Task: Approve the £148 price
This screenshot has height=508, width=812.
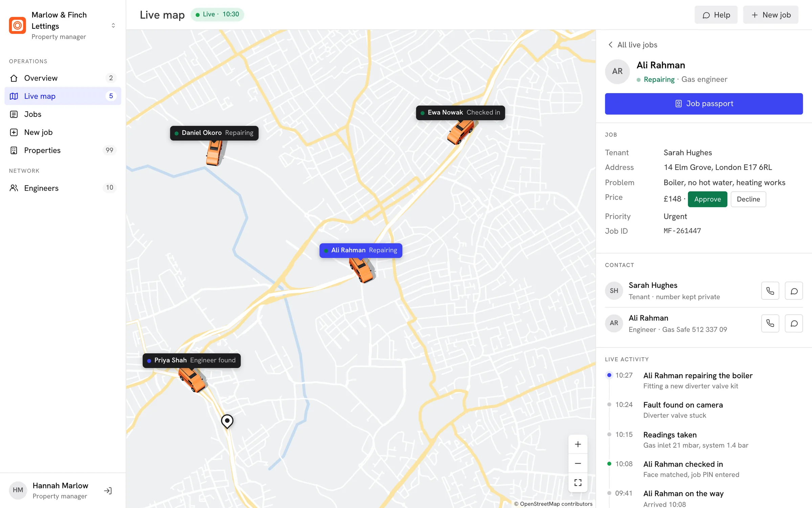Action: [x=707, y=199]
